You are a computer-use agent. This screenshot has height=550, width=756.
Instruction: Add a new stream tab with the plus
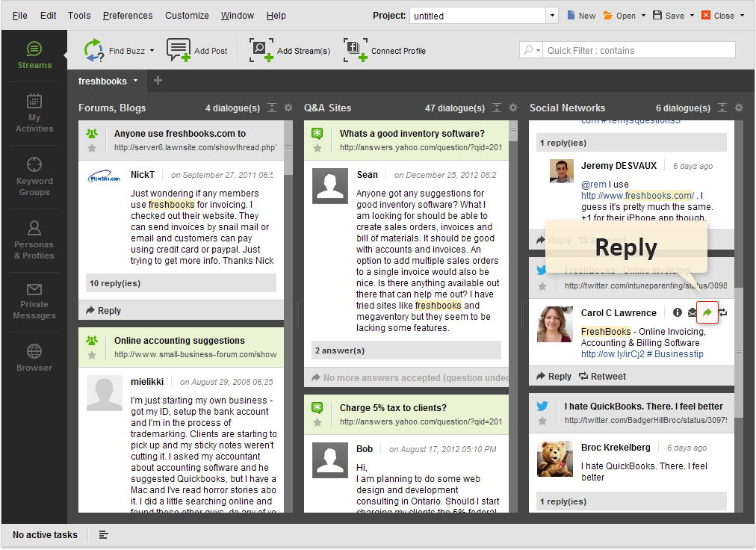(158, 81)
